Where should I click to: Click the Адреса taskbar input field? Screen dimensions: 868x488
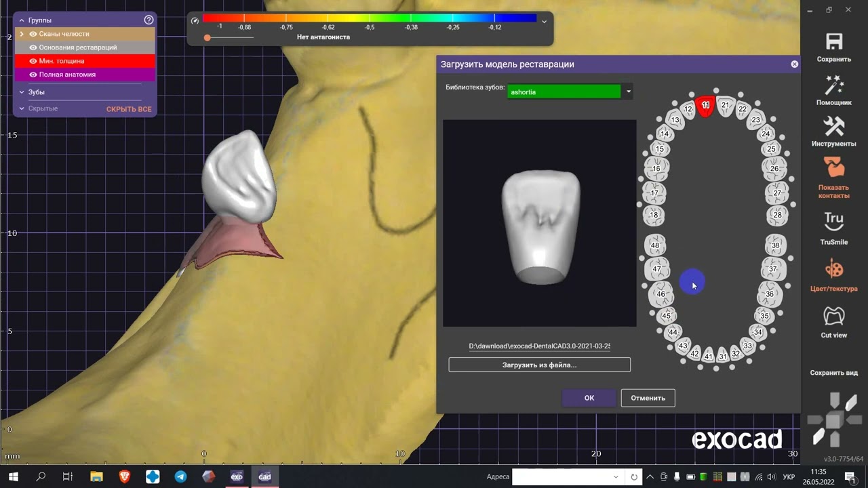coord(568,476)
